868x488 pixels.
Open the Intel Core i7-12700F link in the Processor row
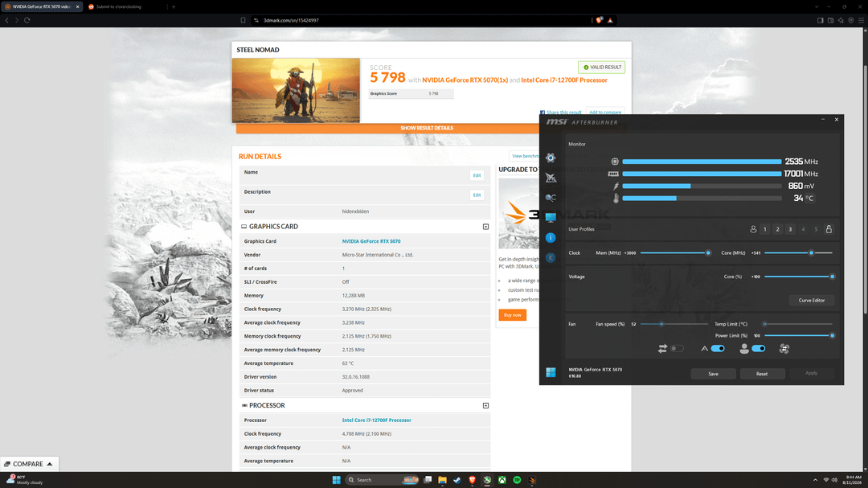pyautogui.click(x=376, y=420)
